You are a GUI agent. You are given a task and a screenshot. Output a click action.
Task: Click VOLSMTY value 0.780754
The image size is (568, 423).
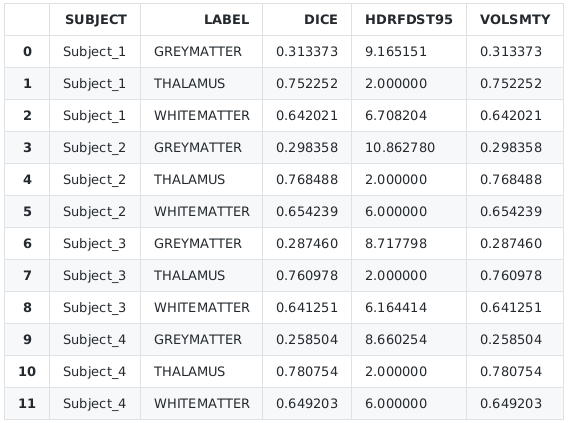511,372
